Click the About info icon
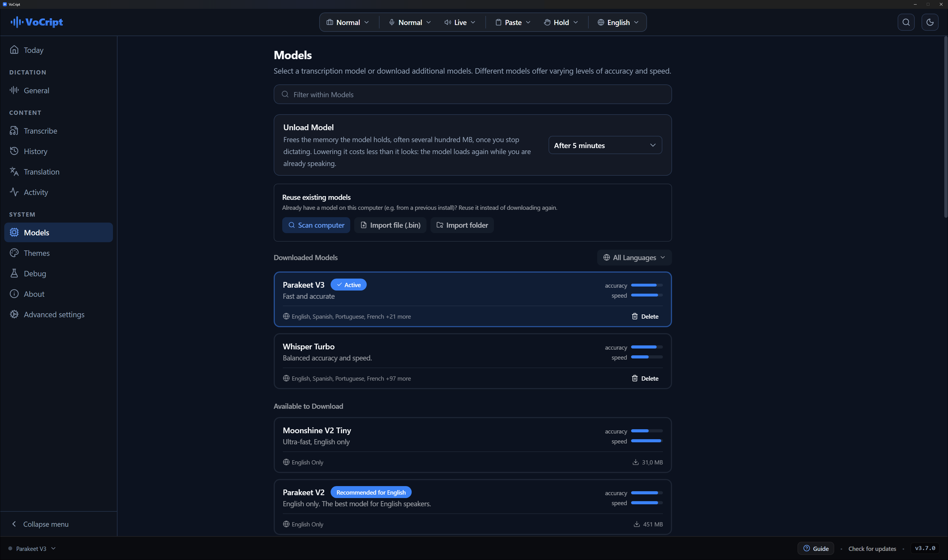Screen dimensions: 948x560 14,294
